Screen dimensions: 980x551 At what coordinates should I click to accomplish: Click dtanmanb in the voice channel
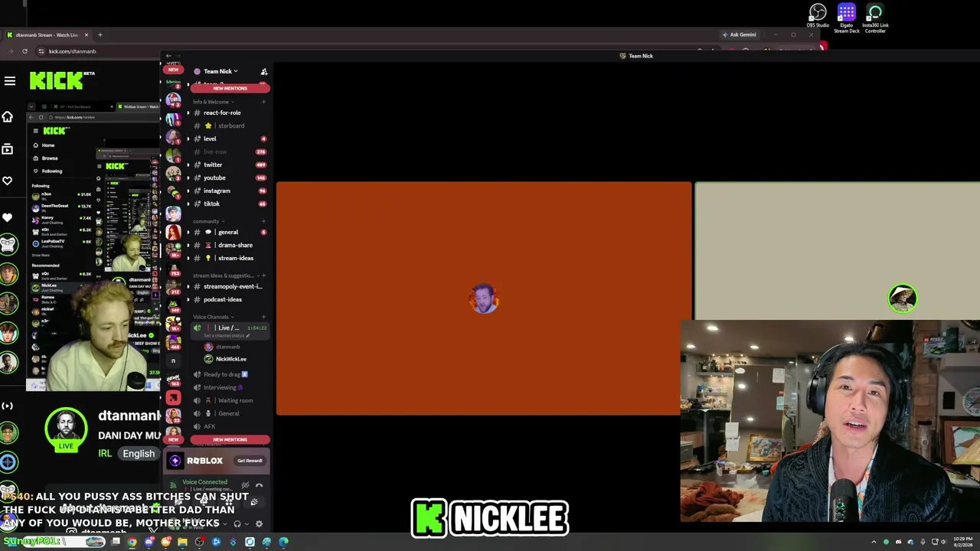[227, 347]
